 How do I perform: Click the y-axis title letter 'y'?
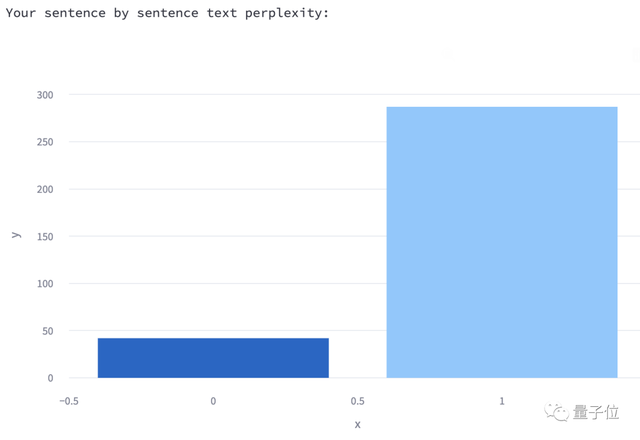pyautogui.click(x=15, y=235)
